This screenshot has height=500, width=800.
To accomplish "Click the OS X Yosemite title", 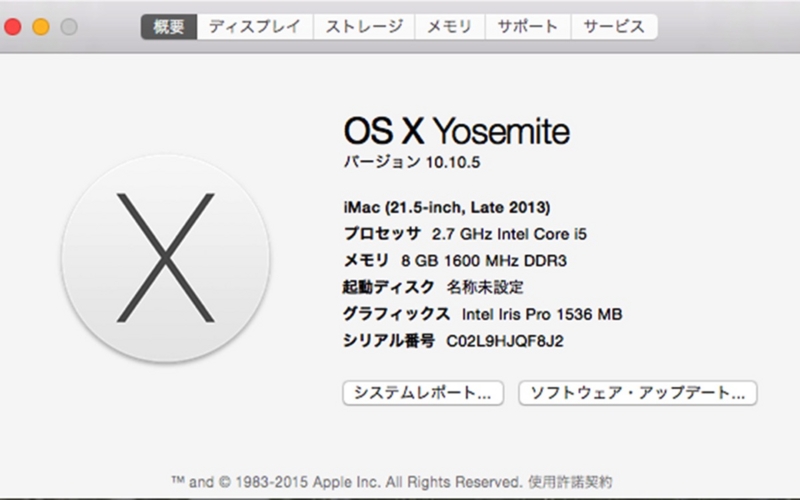I will point(457,131).
